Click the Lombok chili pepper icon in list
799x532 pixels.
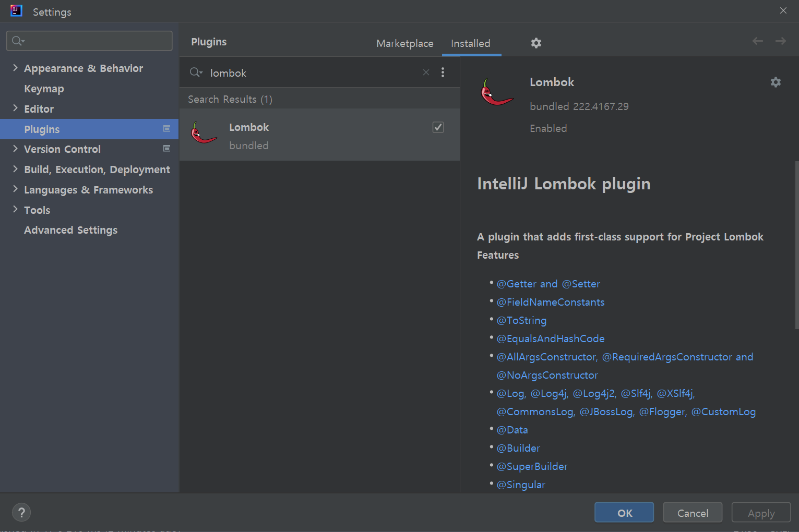[204, 133]
